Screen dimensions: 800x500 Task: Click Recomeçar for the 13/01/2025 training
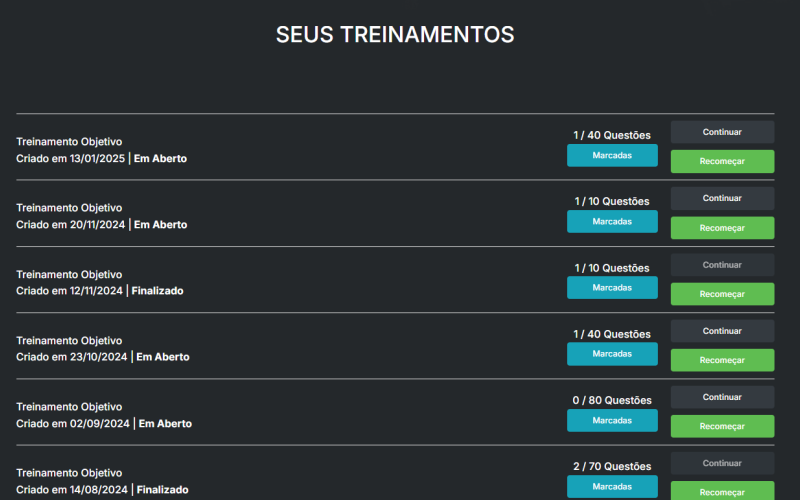tap(722, 161)
